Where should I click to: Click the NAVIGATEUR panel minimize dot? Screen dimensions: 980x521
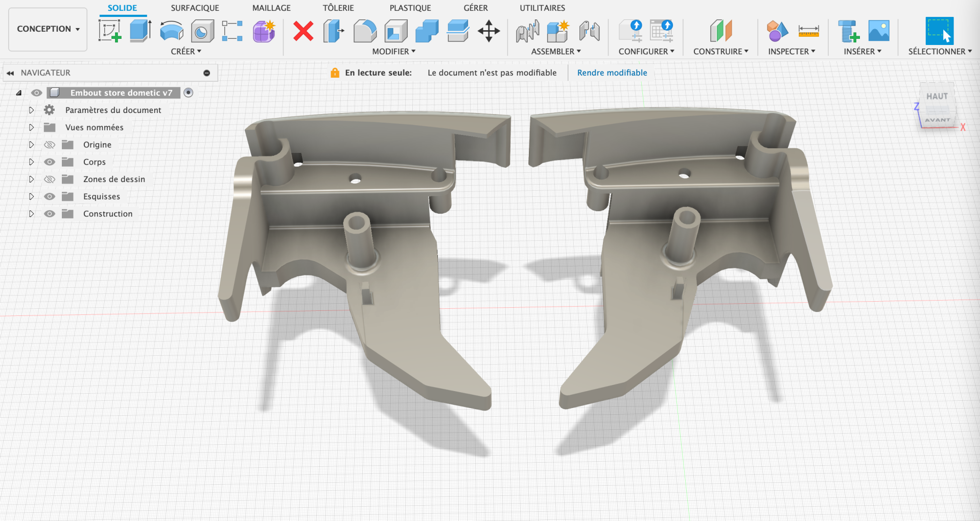tap(207, 73)
